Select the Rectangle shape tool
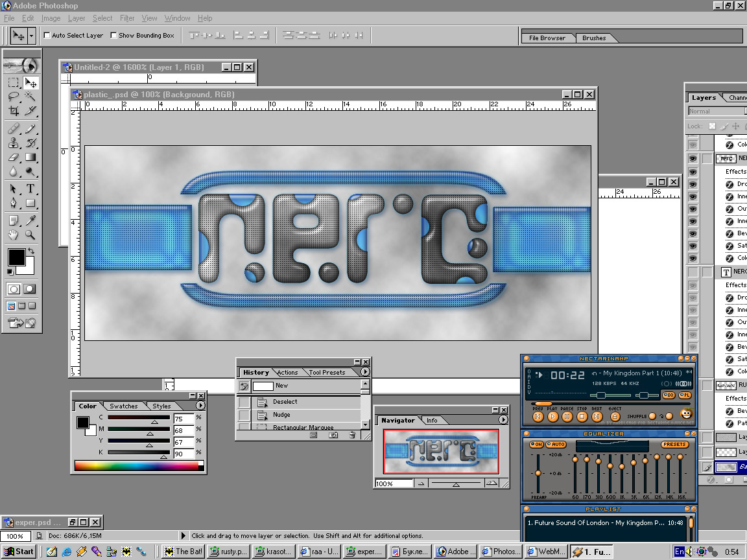Image resolution: width=747 pixels, height=560 pixels. [x=30, y=204]
